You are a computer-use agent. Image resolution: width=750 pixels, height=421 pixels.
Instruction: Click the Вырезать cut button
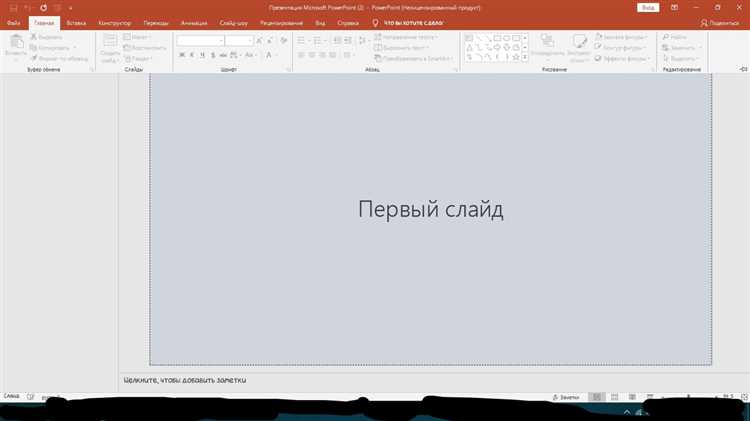pyautogui.click(x=46, y=37)
